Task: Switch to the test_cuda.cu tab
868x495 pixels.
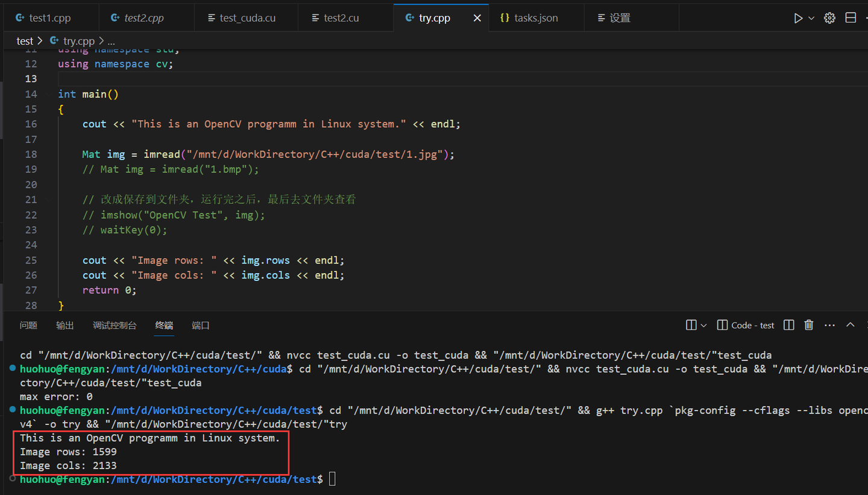Action: pyautogui.click(x=247, y=18)
